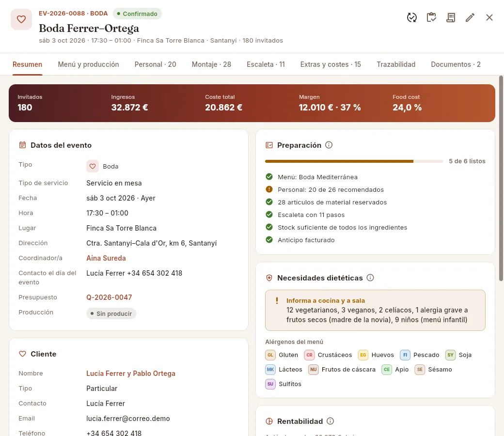Open the Documentos · 2 tab
The image size is (504, 436).
click(456, 64)
